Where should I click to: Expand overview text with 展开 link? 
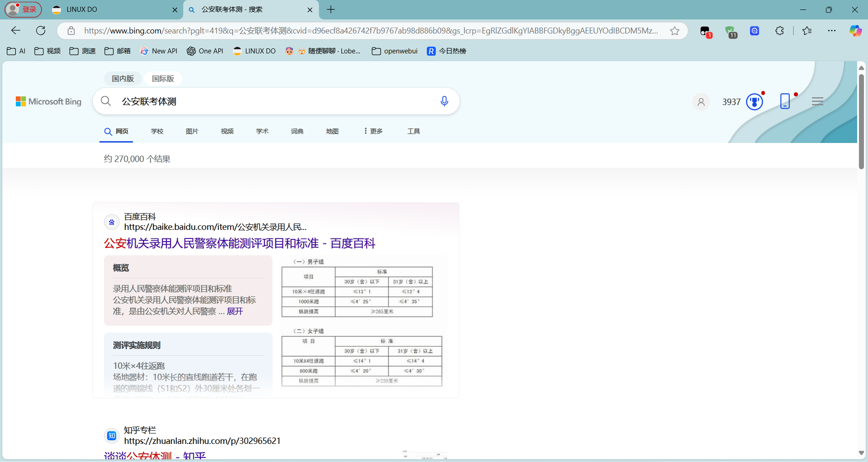click(235, 311)
